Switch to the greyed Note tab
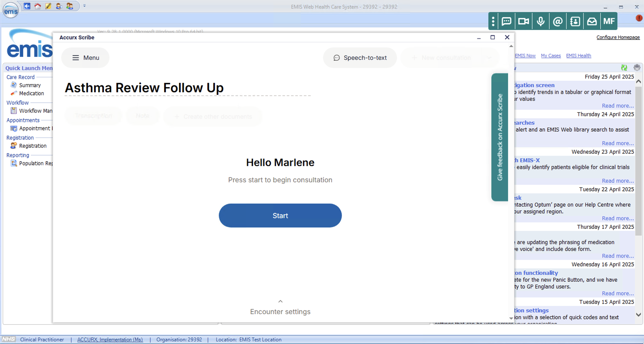 coord(143,116)
